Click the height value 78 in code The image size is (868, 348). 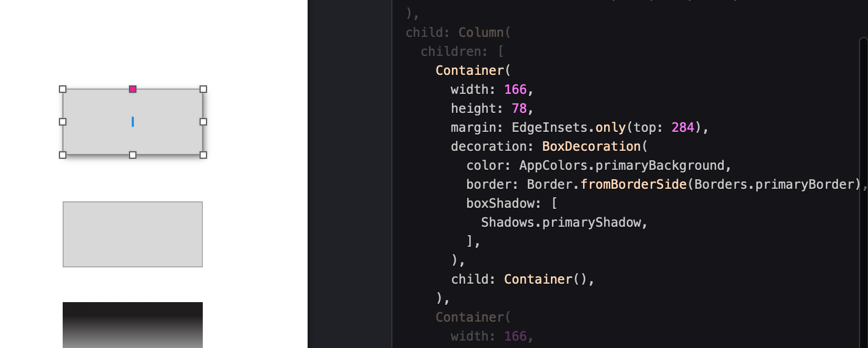pyautogui.click(x=519, y=109)
